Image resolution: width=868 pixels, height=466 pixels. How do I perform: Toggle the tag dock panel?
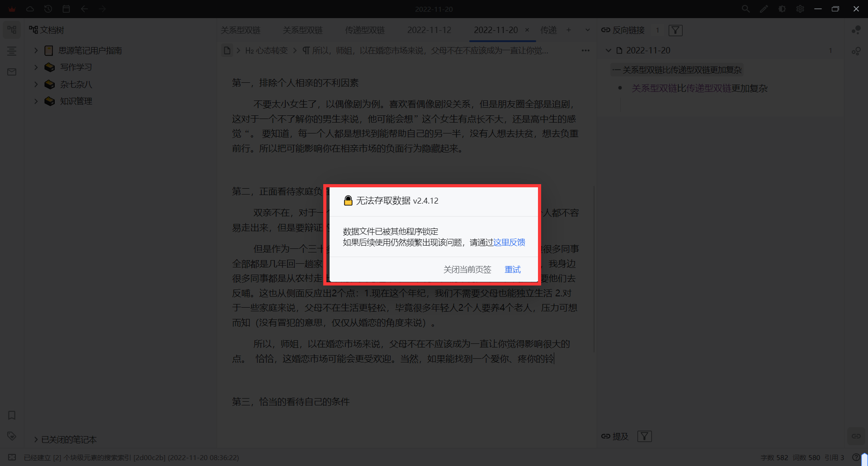click(12, 436)
